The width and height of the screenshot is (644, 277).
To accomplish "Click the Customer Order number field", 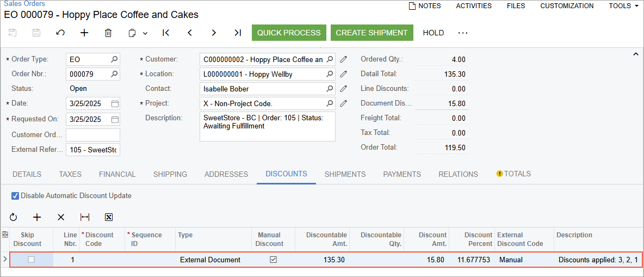I will pos(92,134).
